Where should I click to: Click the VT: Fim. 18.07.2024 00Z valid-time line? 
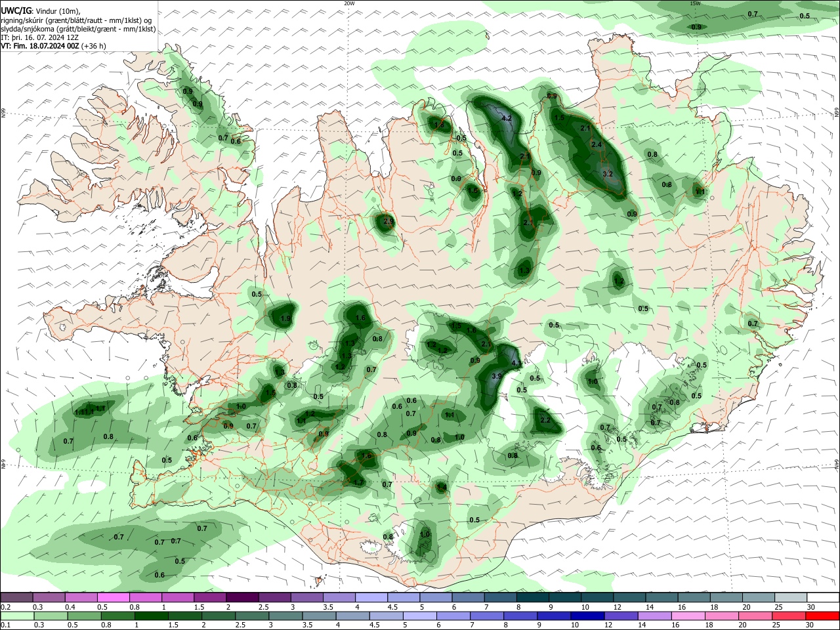coord(53,47)
